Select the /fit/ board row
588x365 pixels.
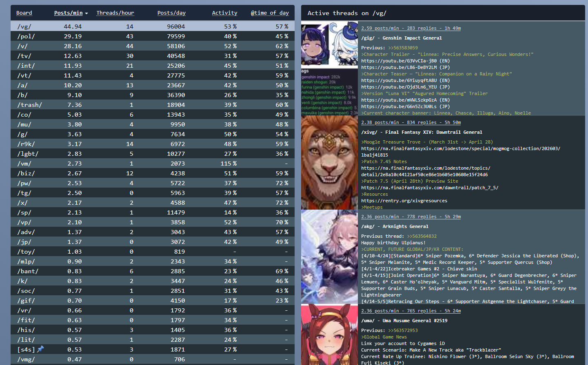tap(153, 320)
